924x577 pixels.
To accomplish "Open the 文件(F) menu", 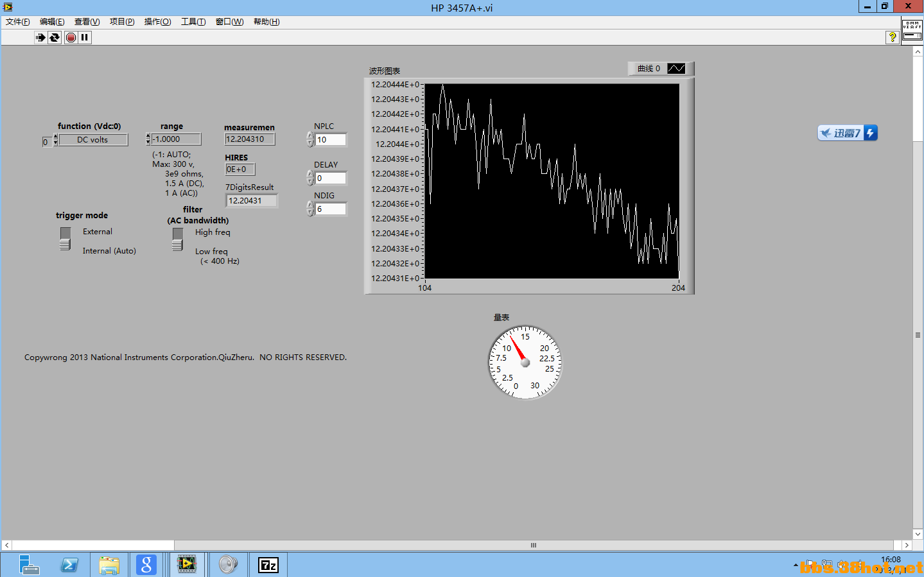I will coord(18,22).
